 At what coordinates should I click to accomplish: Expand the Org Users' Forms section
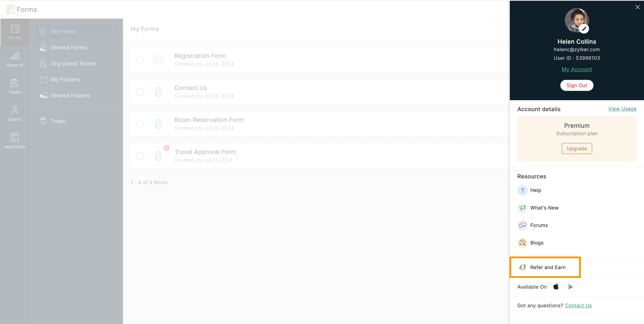click(73, 63)
